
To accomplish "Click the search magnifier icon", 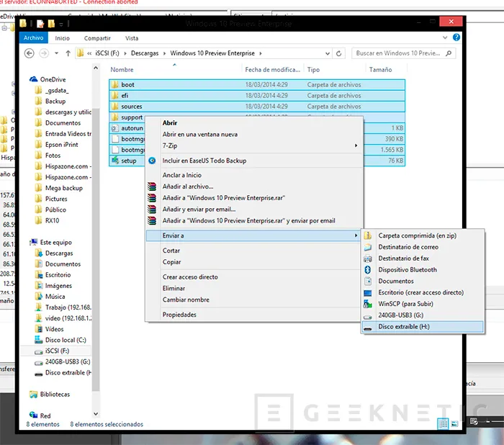I will pos(449,53).
